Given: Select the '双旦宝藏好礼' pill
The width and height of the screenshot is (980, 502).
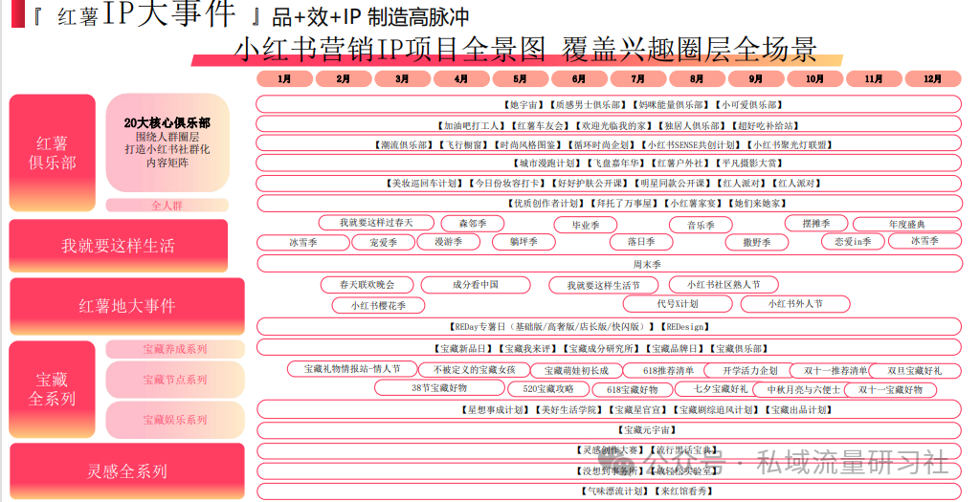Looking at the screenshot, I should click(914, 370).
